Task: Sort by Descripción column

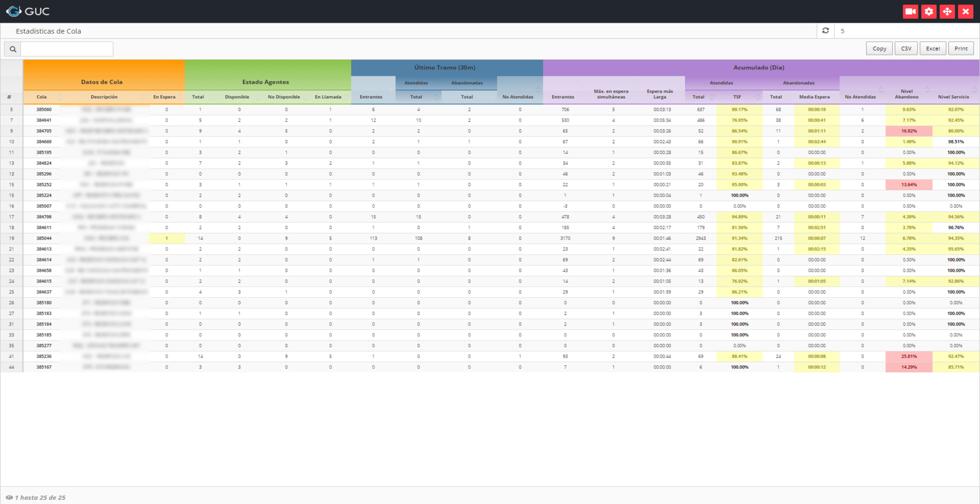Action: pyautogui.click(x=104, y=97)
